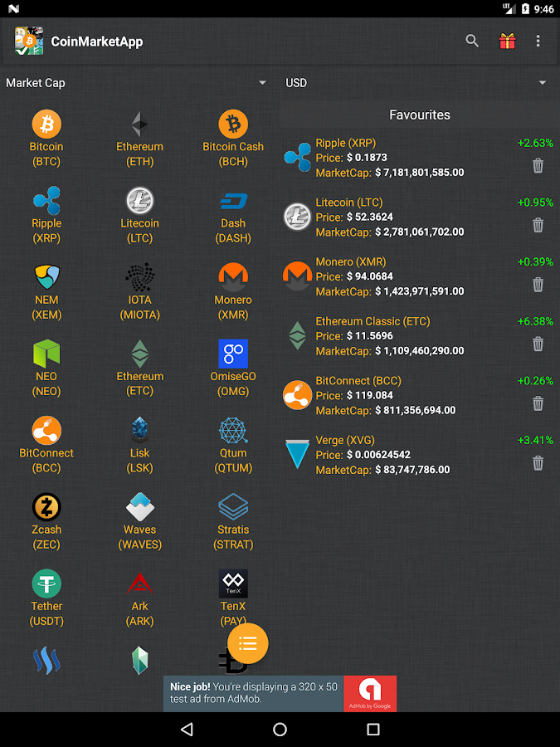Screen dimensions: 560x747
Task: Tap the Android back button
Action: pos(187,729)
